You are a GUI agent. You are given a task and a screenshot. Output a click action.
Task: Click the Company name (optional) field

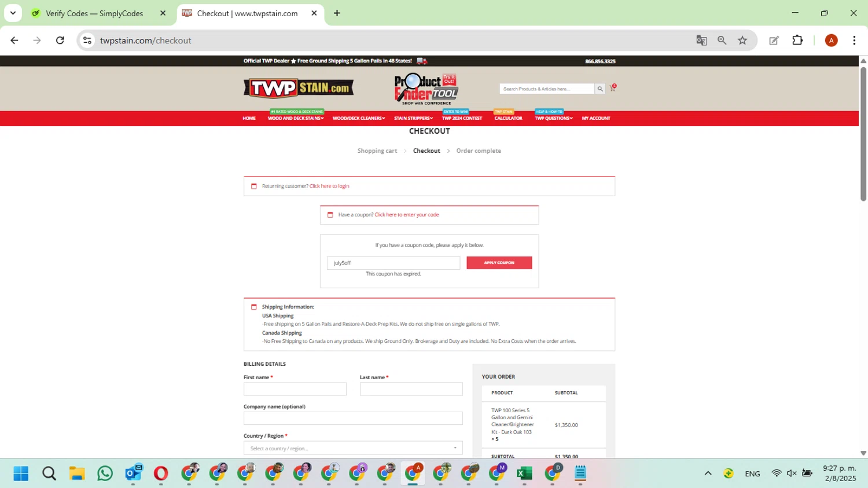tap(353, 419)
